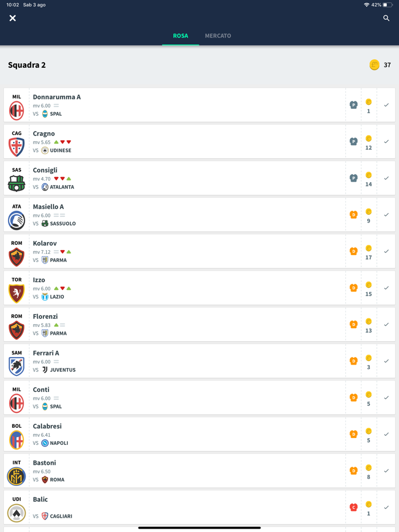The width and height of the screenshot is (399, 532).
Task: Tap the Milan crest next to Donnarumma A
Action: [17, 111]
